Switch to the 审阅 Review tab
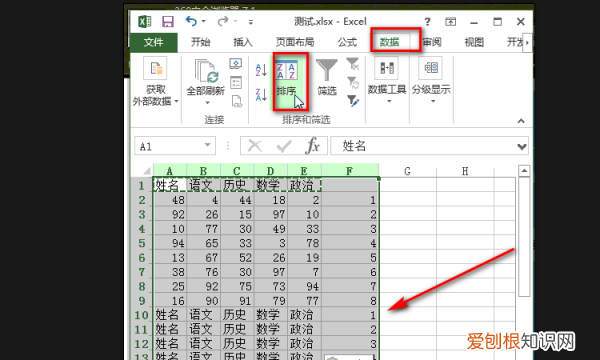Image resolution: width=600 pixels, height=360 pixels. pyautogui.click(x=432, y=42)
